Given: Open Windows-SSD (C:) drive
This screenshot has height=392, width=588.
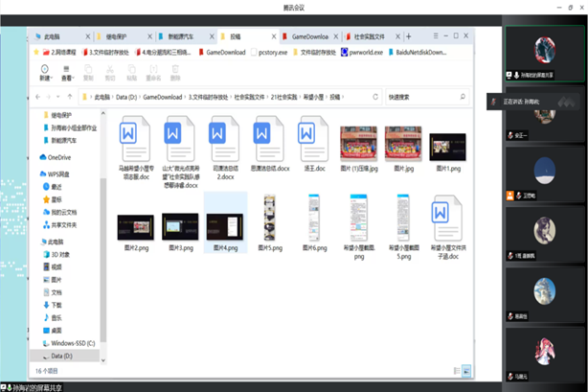Looking at the screenshot, I should coord(73,342).
